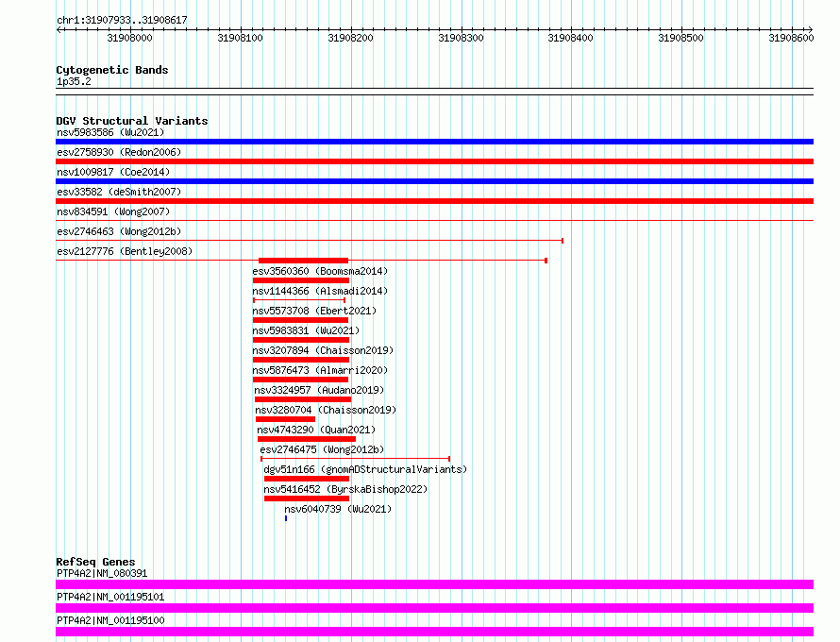Click ruler position 31908100

click(x=240, y=38)
